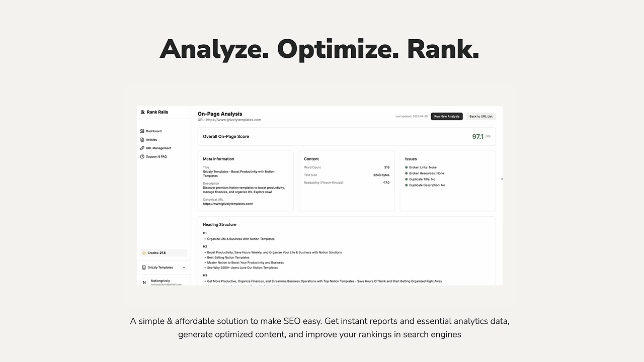Click the Rank Rails logo icon
The height and width of the screenshot is (362, 644).
click(142, 112)
